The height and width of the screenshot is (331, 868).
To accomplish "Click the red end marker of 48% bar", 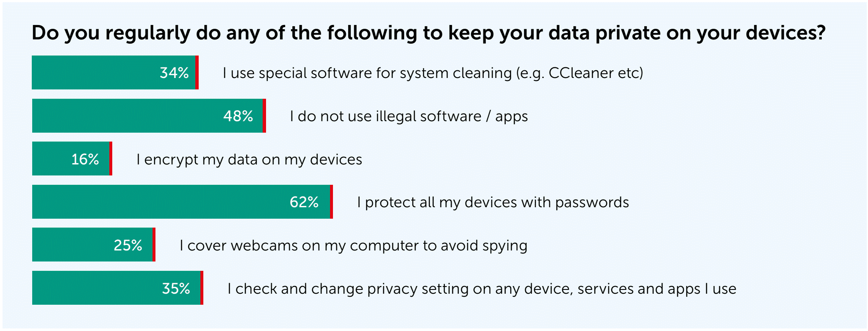I will pyautogui.click(x=264, y=116).
